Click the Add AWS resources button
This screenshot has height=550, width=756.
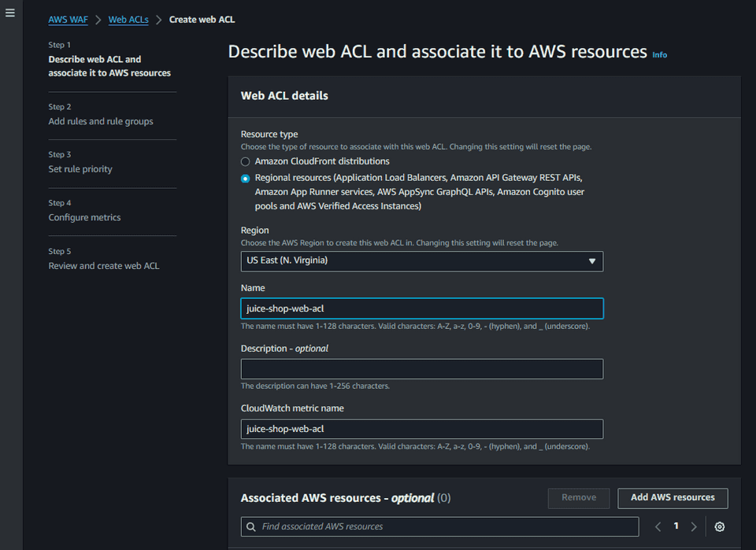pyautogui.click(x=673, y=498)
